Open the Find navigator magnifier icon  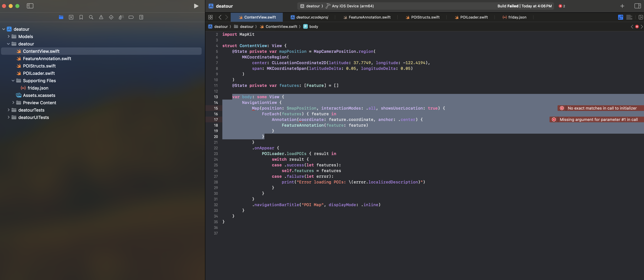tap(91, 17)
